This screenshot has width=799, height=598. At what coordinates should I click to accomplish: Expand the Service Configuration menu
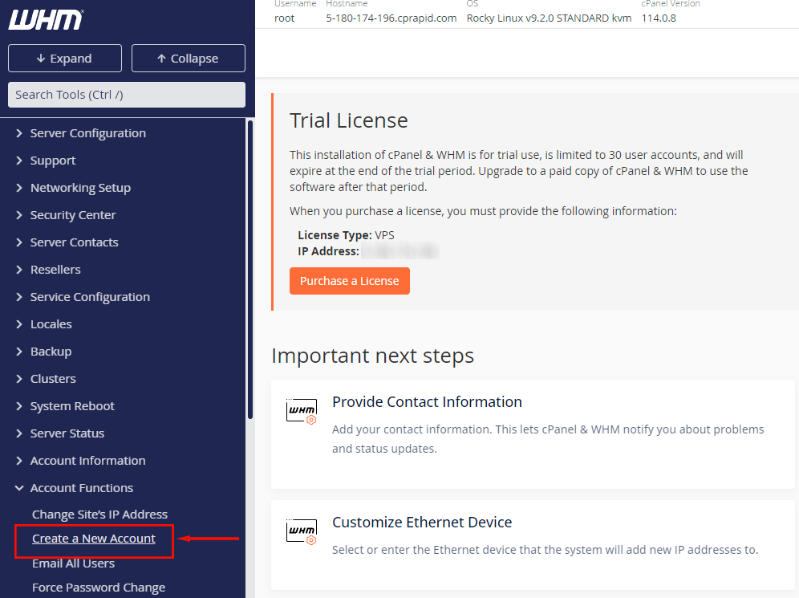point(89,297)
